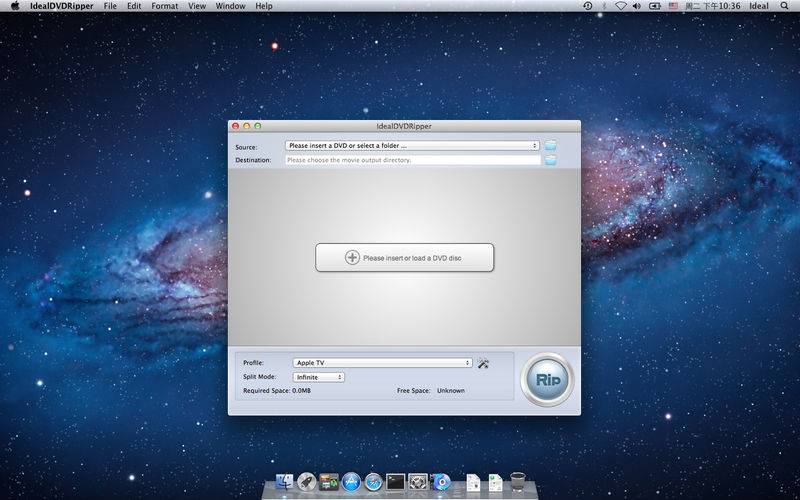Open Spotlight search magnifier icon
This screenshot has width=800, height=500.
pos(784,6)
